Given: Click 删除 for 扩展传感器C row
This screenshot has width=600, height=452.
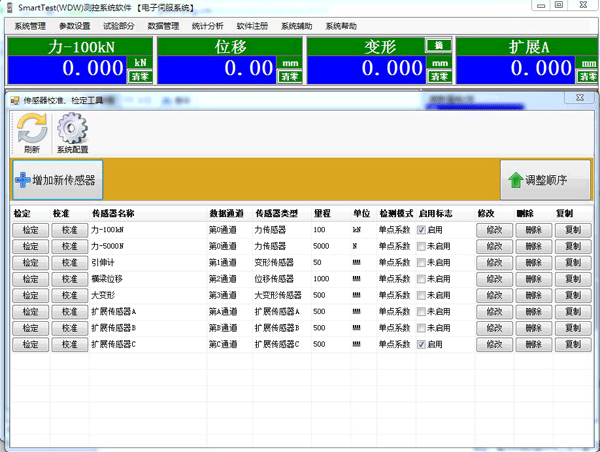Looking at the screenshot, I should (533, 344).
